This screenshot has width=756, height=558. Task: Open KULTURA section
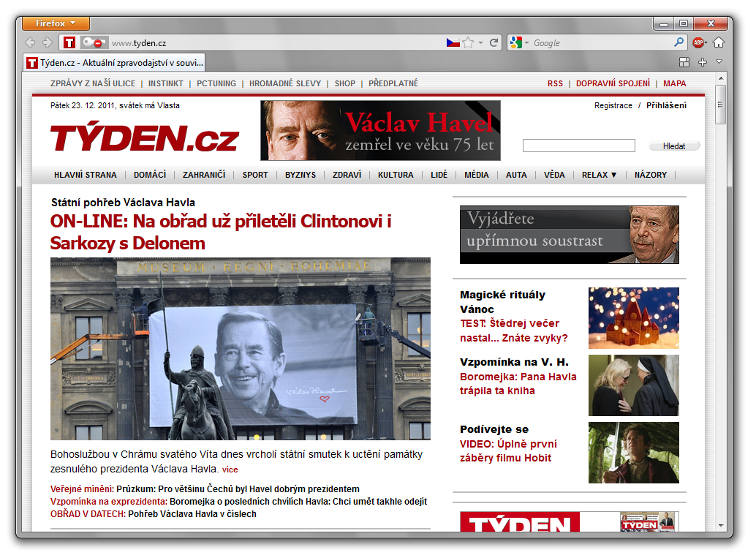click(396, 175)
